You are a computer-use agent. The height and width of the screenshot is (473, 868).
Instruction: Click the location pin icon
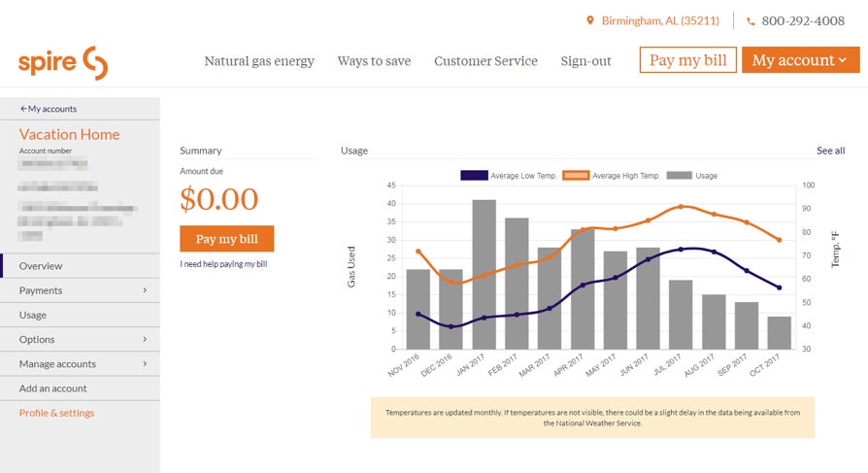589,20
